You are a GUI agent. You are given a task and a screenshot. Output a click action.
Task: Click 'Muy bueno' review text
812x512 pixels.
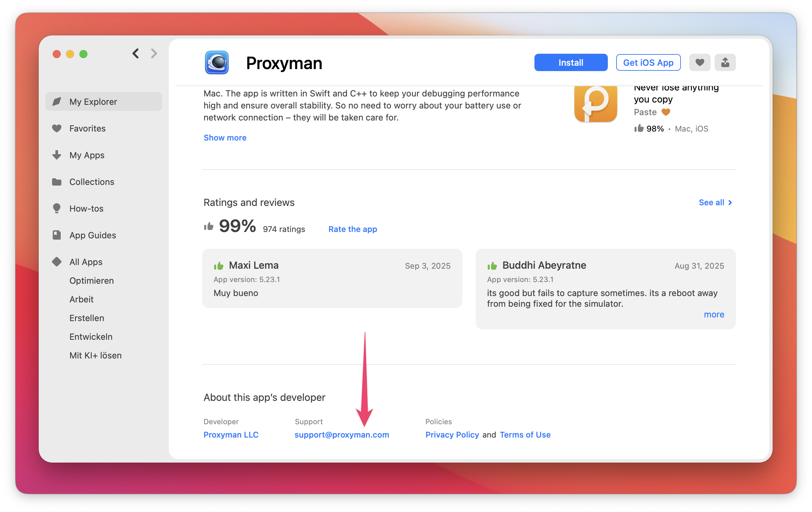pyautogui.click(x=236, y=293)
